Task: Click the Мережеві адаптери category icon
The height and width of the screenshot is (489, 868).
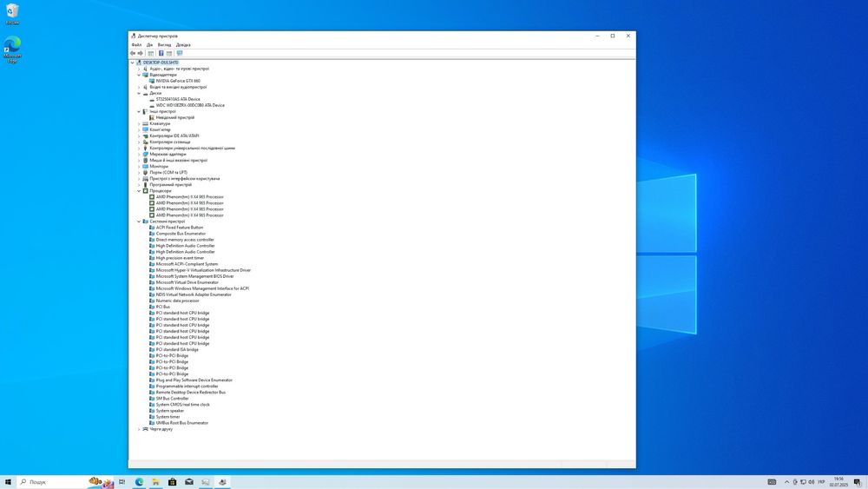Action: click(x=146, y=154)
